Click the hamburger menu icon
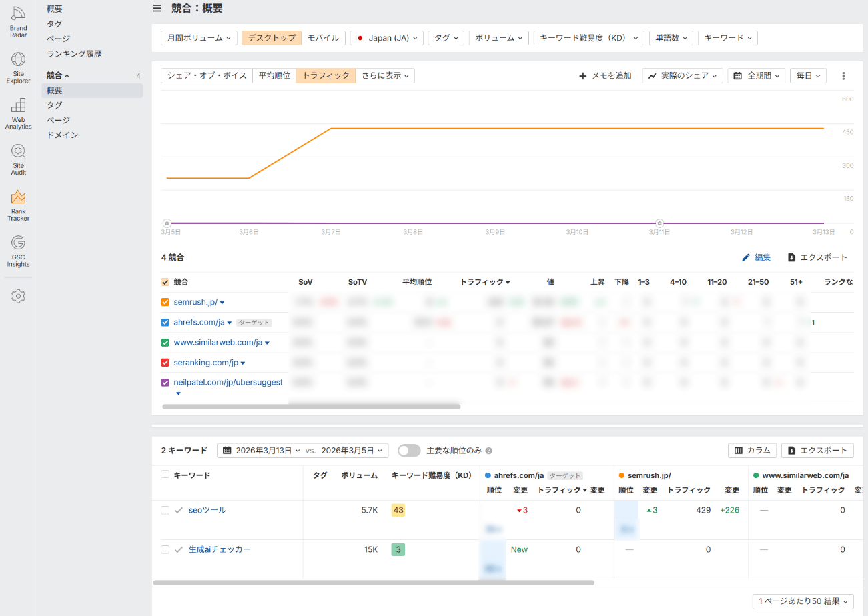The width and height of the screenshot is (868, 616). 157,9
